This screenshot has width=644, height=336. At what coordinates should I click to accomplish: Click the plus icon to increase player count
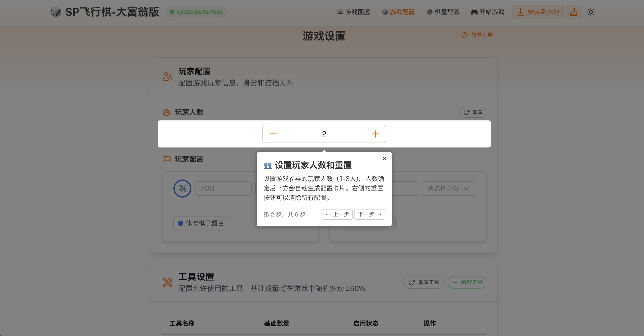coord(375,134)
